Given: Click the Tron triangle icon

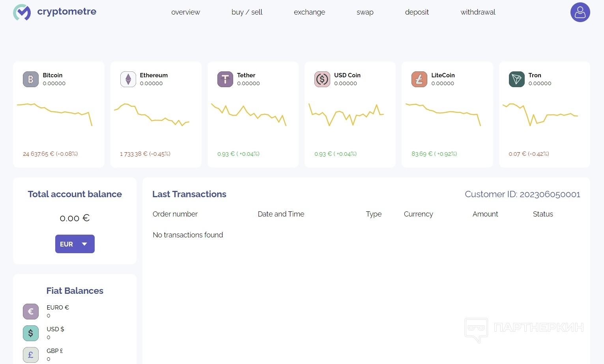Looking at the screenshot, I should pyautogui.click(x=516, y=79).
